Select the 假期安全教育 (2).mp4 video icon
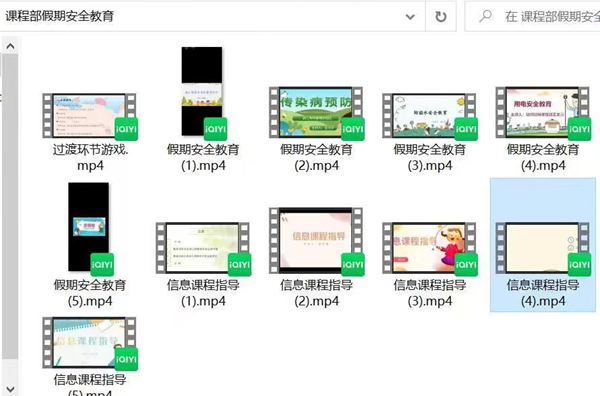This screenshot has height=396, width=600. pyautogui.click(x=316, y=113)
